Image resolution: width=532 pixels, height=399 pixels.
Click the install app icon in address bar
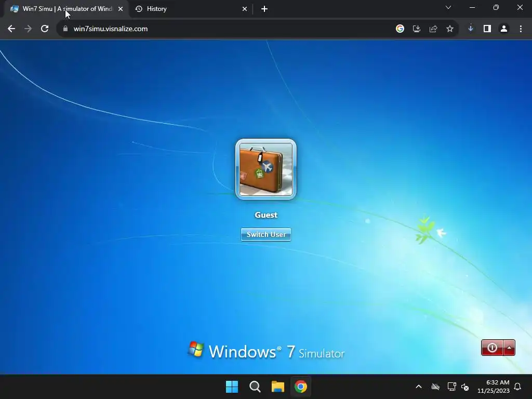pos(417,29)
